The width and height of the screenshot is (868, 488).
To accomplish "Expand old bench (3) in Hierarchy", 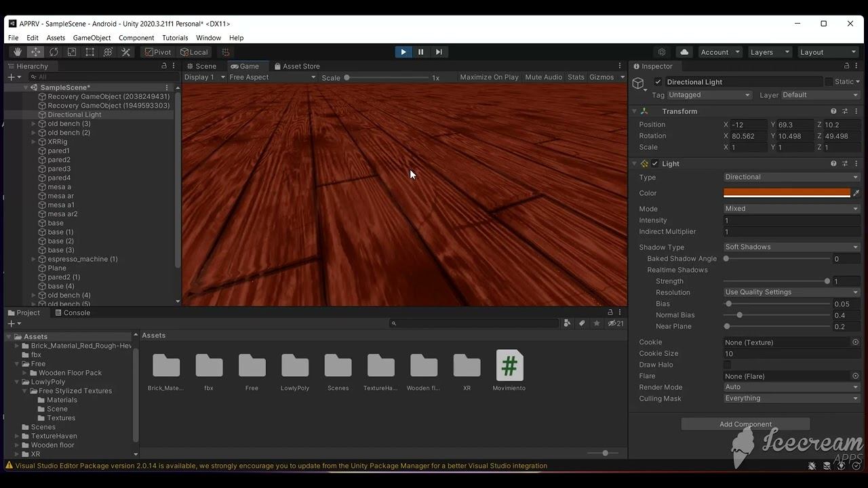I will [x=34, y=124].
